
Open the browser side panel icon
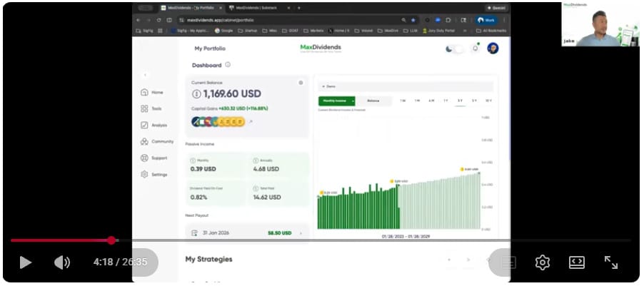click(x=463, y=20)
